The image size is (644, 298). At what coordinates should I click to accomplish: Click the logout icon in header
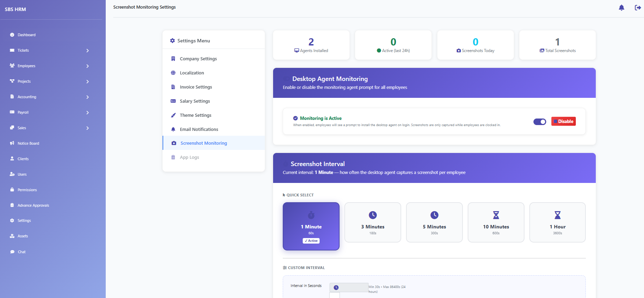(638, 8)
